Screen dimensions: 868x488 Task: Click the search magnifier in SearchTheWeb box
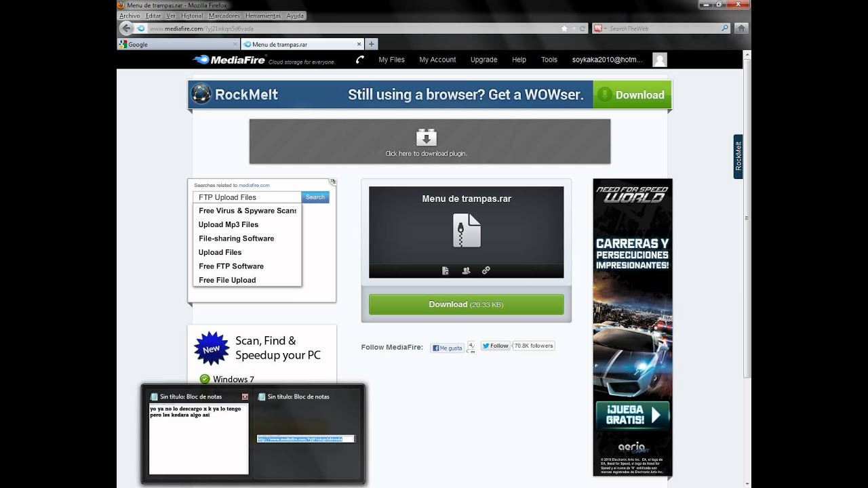725,28
